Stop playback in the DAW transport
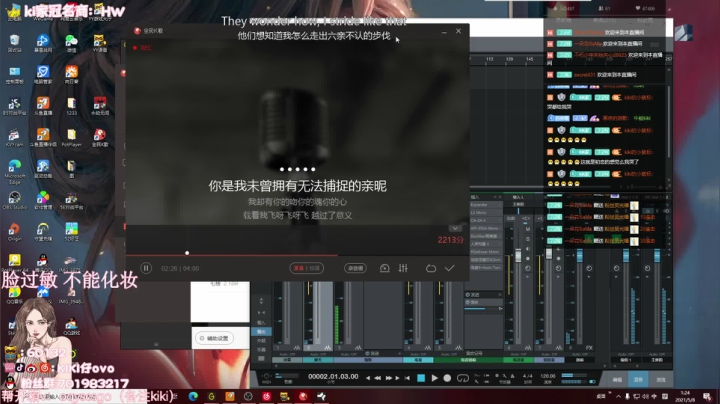Image resolution: width=720 pixels, height=404 pixels. (x=421, y=378)
